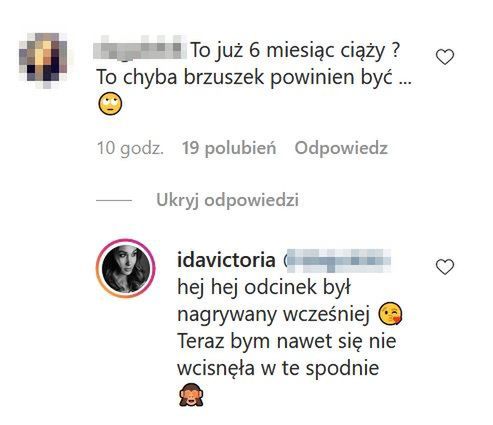Go to idavictoria username profile
This screenshot has height=425, width=493.
click(226, 260)
